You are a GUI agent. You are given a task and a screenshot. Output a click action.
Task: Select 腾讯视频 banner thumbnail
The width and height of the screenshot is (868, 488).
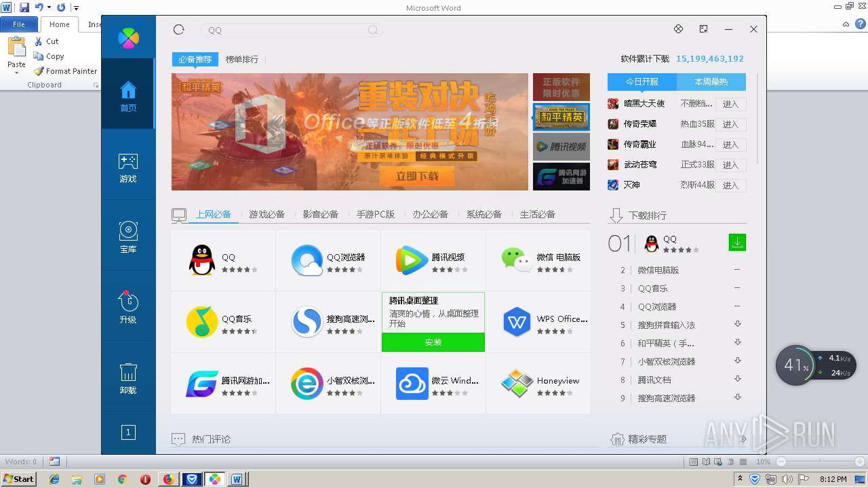(x=561, y=146)
